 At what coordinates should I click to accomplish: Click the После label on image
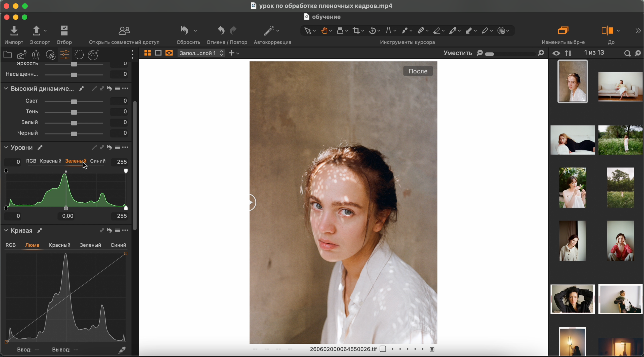[x=418, y=71]
